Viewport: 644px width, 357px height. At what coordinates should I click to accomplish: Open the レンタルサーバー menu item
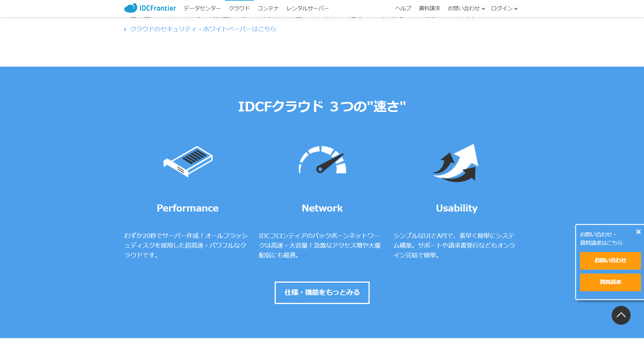(x=308, y=9)
